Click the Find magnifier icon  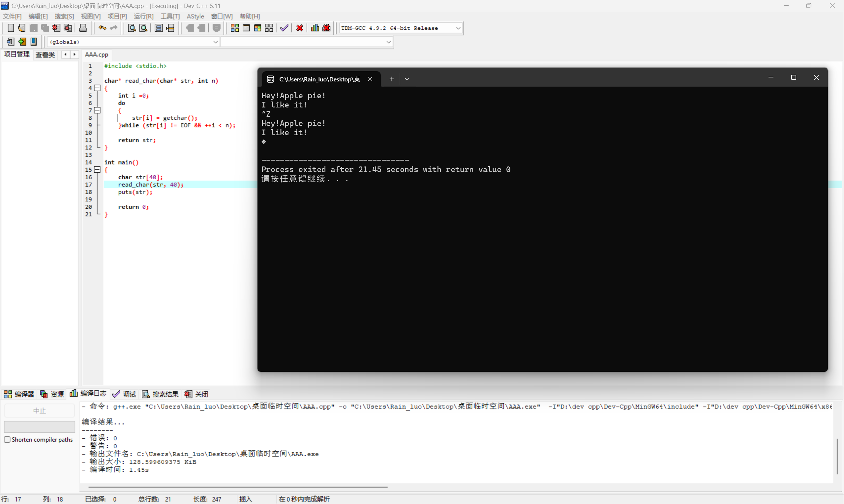[132, 28]
